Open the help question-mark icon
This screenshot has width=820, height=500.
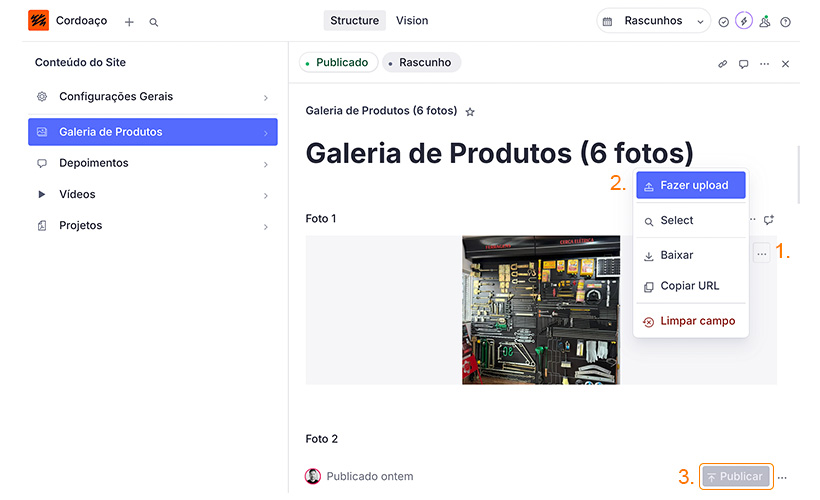[x=785, y=22]
